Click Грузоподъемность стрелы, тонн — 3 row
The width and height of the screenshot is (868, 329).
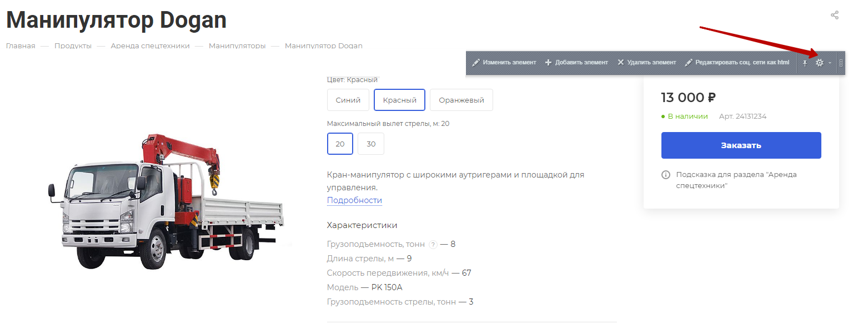pyautogui.click(x=400, y=302)
